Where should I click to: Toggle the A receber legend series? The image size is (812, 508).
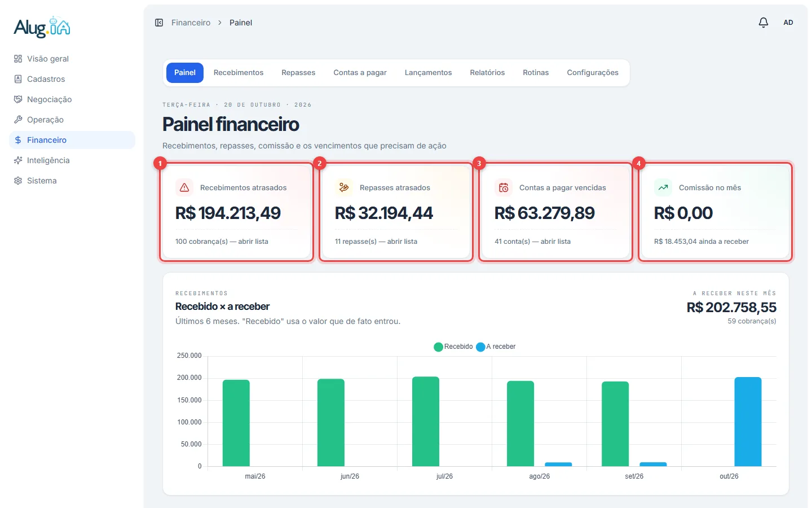tap(496, 347)
